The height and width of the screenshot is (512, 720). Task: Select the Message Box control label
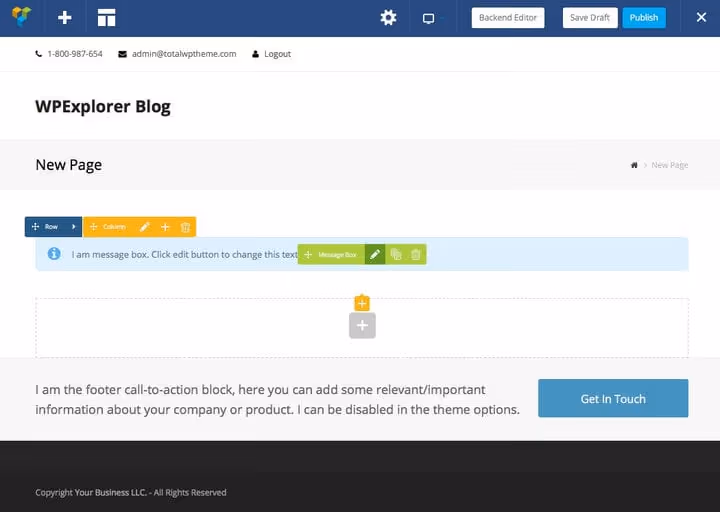pos(338,254)
